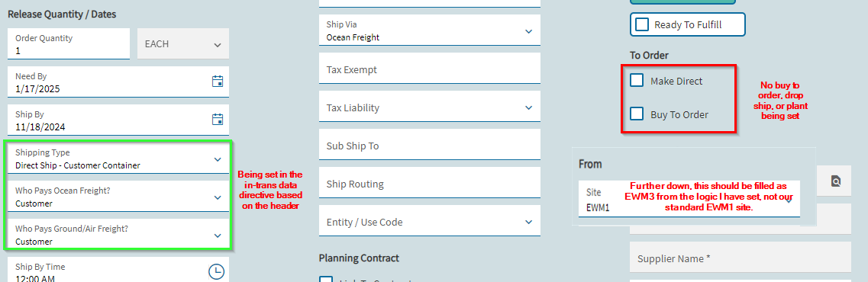Enable the Make Direct checkbox

[x=637, y=81]
